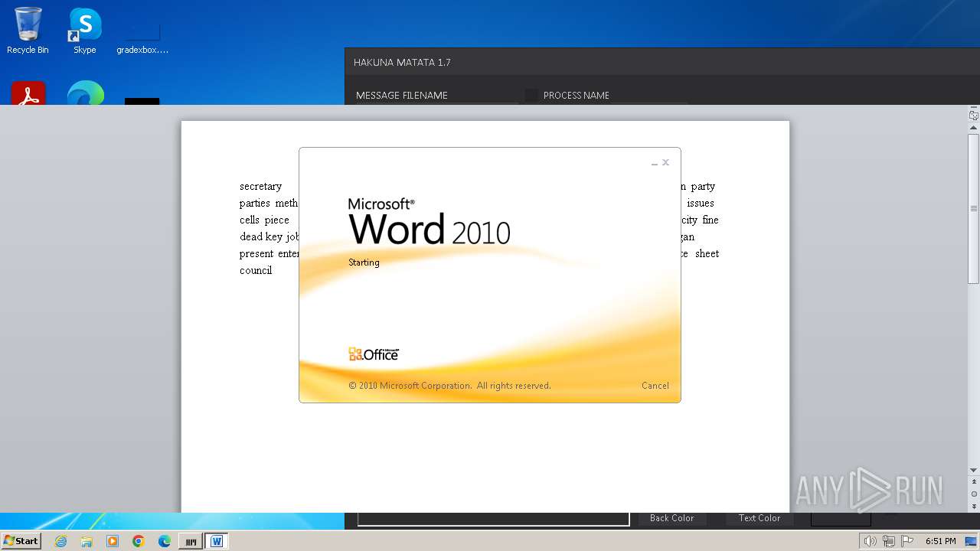980x551 pixels.
Task: Click the Word scroll up arrow
Action: [x=974, y=128]
